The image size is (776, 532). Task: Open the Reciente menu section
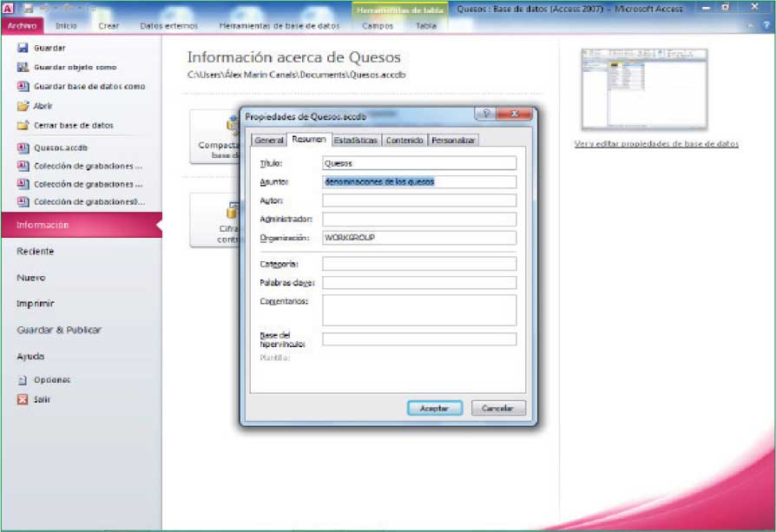[36, 252]
